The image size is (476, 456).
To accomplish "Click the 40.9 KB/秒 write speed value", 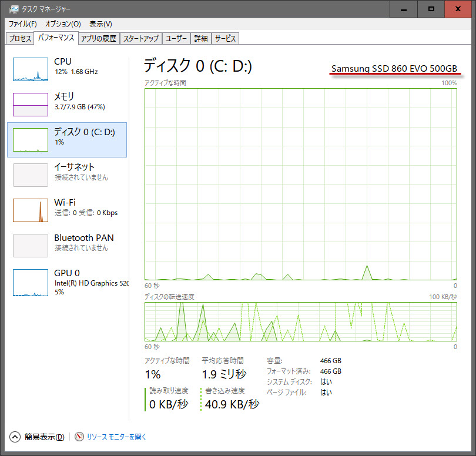I will 232,404.
